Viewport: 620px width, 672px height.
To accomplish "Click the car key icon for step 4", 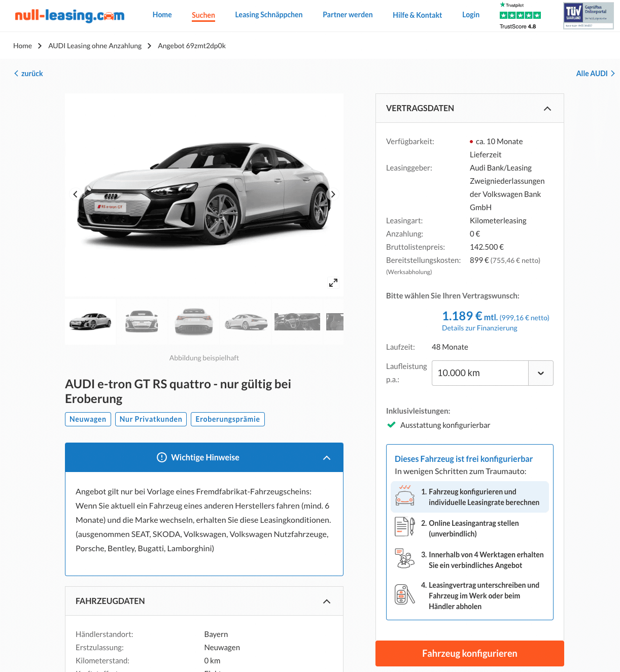I will 405,594.
